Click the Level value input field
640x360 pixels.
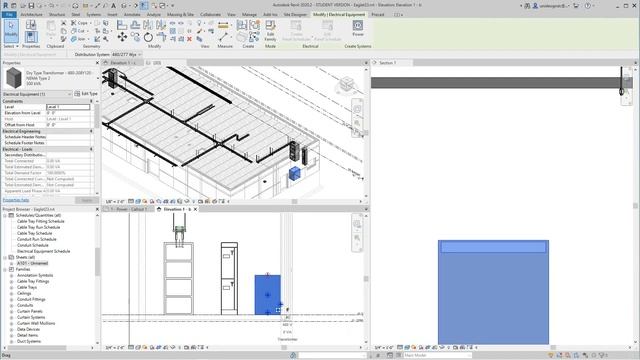tap(68, 107)
